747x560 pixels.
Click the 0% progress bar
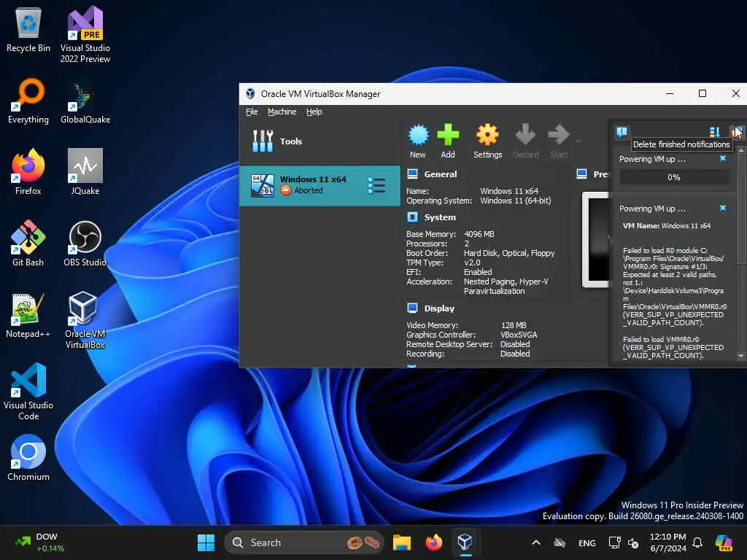pyautogui.click(x=673, y=177)
